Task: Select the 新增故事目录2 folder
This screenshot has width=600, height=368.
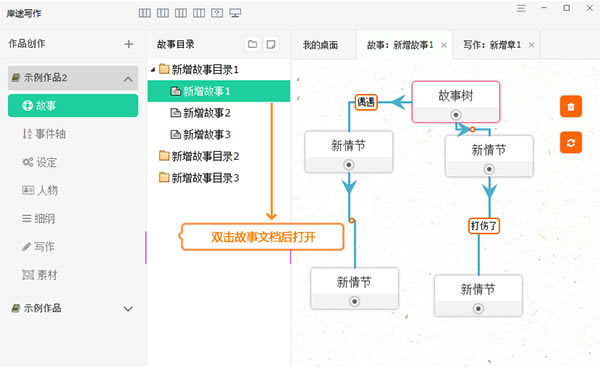Action: click(199, 156)
